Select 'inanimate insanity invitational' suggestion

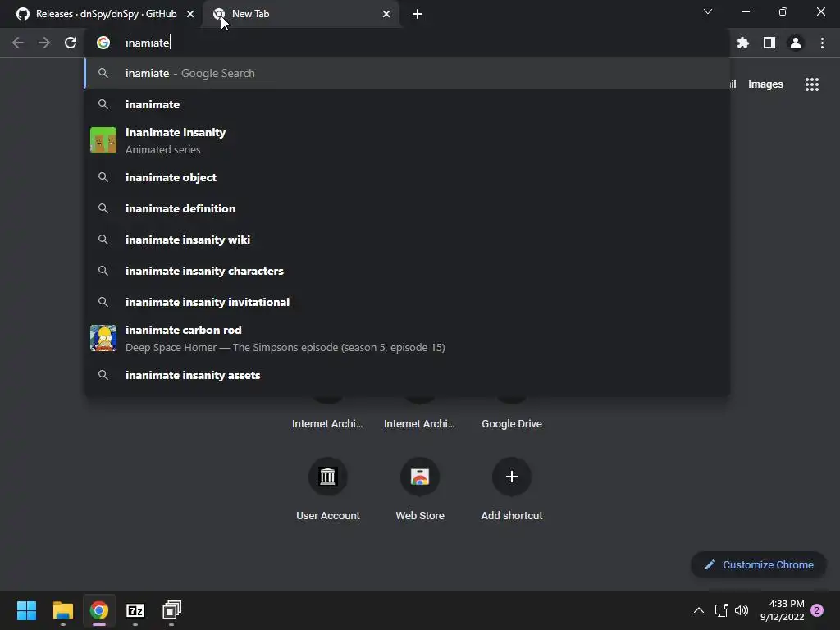click(x=407, y=302)
